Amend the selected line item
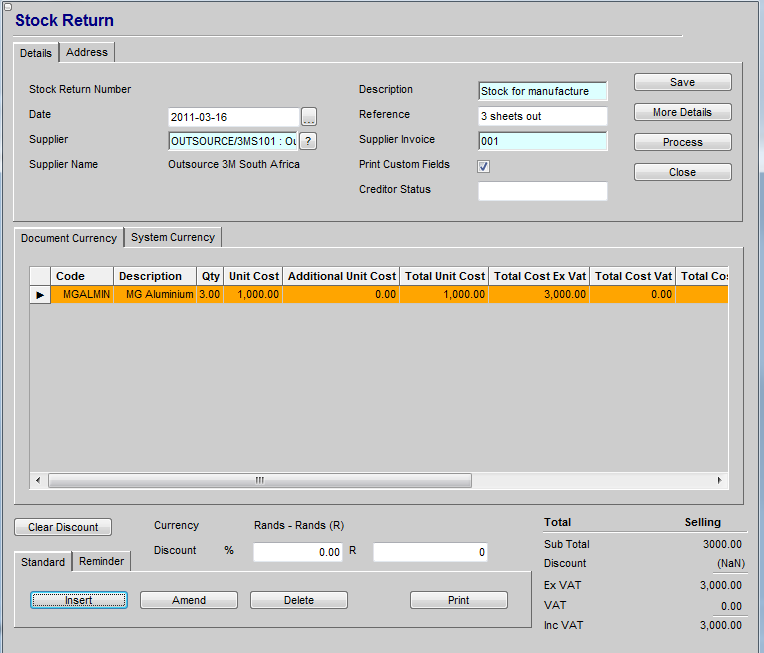 [x=189, y=600]
